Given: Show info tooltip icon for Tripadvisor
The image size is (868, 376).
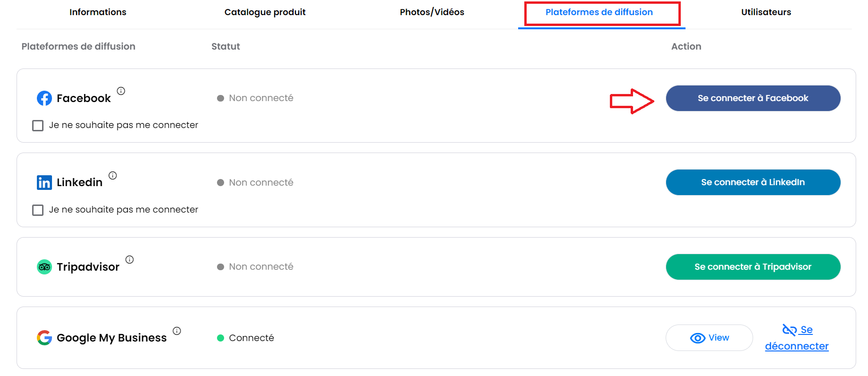Looking at the screenshot, I should (130, 259).
